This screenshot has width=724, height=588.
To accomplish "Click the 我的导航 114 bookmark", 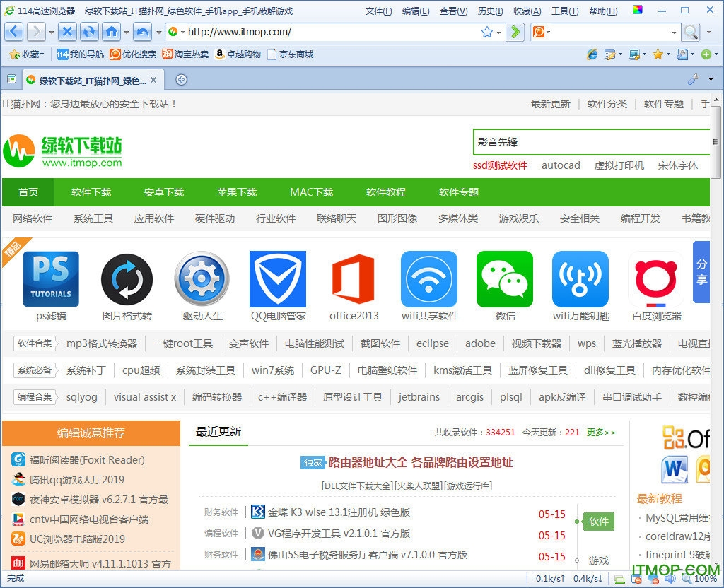I will click(x=81, y=54).
